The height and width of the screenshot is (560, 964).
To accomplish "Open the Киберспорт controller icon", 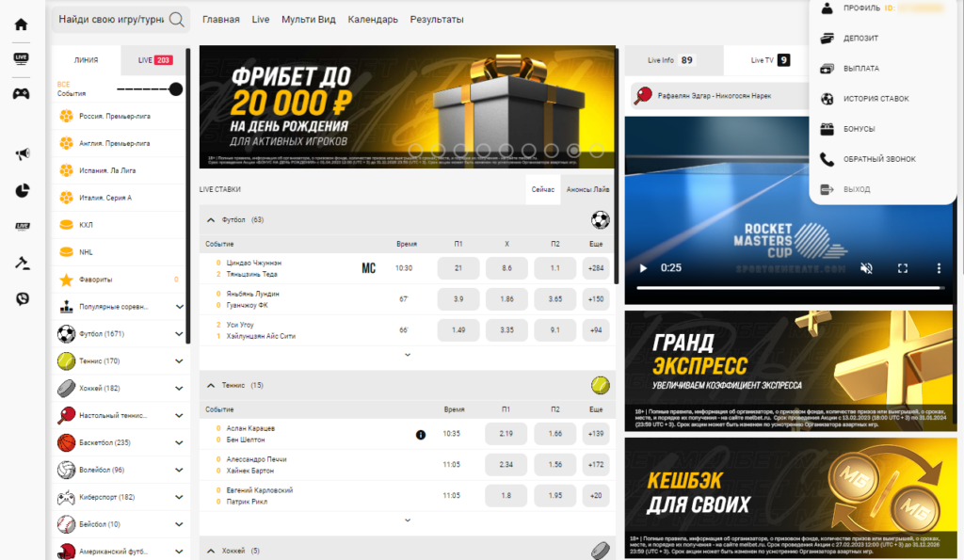I will point(67,497).
